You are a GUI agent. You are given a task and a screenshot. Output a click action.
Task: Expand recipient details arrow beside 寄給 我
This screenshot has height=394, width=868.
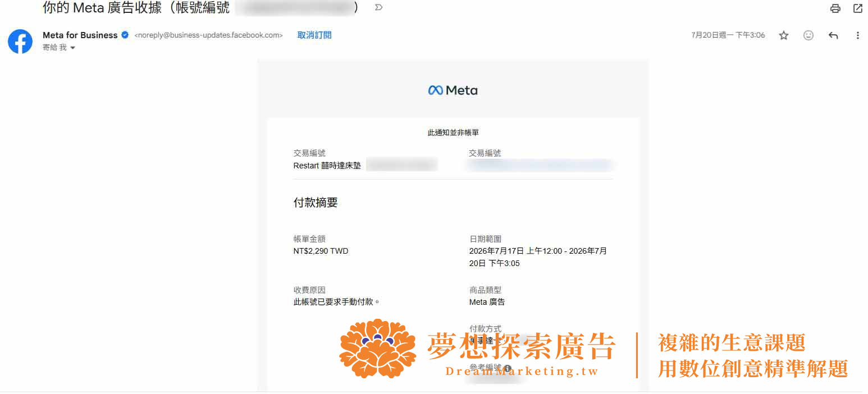[x=72, y=48]
